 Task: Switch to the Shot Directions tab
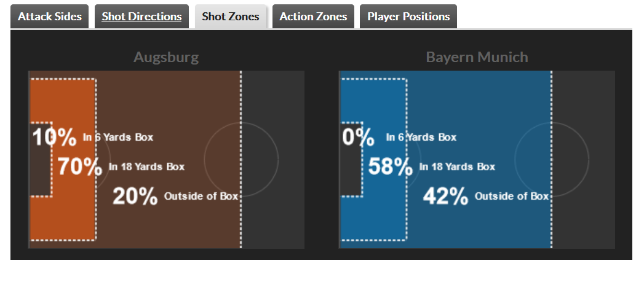141,17
